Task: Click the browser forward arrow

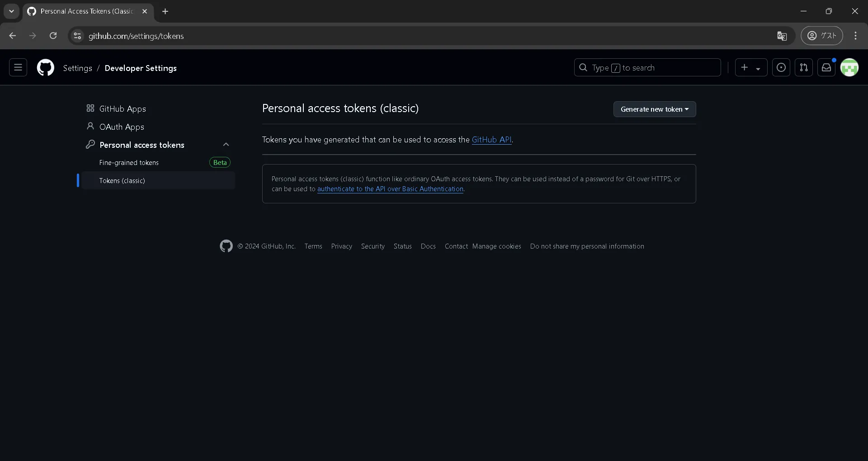Action: tap(33, 36)
